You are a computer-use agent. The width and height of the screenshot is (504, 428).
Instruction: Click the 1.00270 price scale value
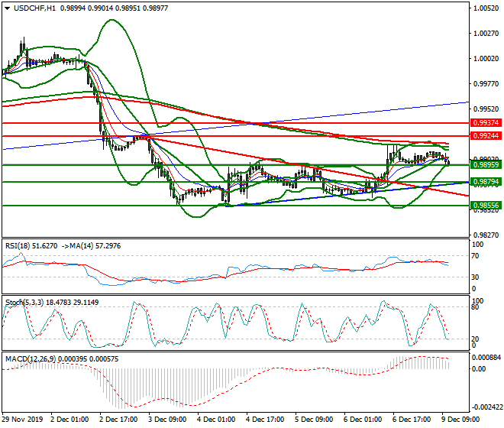point(486,34)
